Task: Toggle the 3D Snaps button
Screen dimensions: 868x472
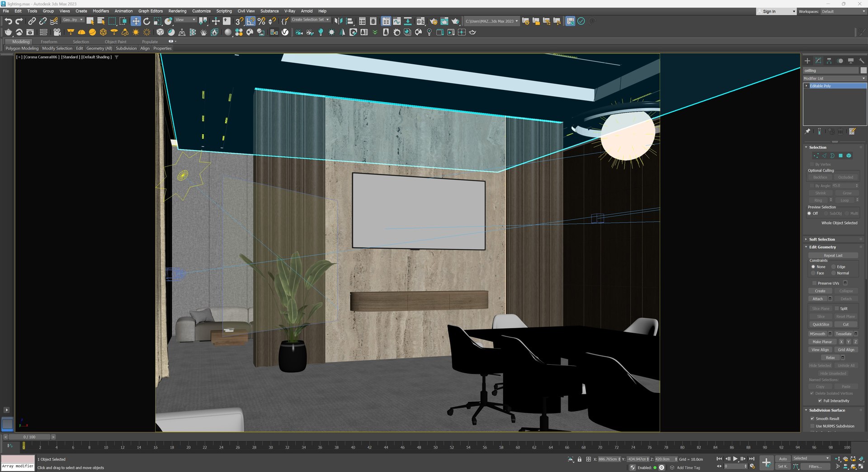Action: pyautogui.click(x=239, y=21)
